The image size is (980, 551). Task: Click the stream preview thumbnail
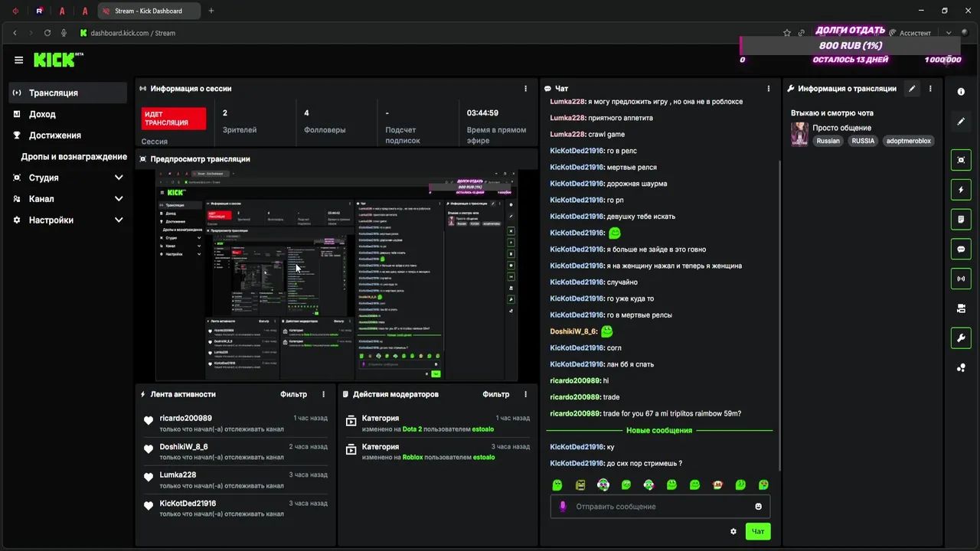337,274
